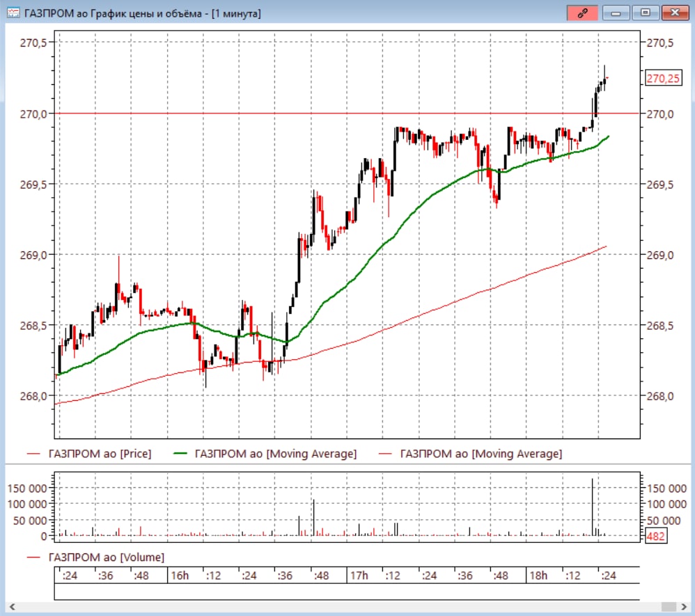Image resolution: width=695 pixels, height=616 pixels.
Task: Close the ГАЗПРОМ chart window
Action: 675,13
